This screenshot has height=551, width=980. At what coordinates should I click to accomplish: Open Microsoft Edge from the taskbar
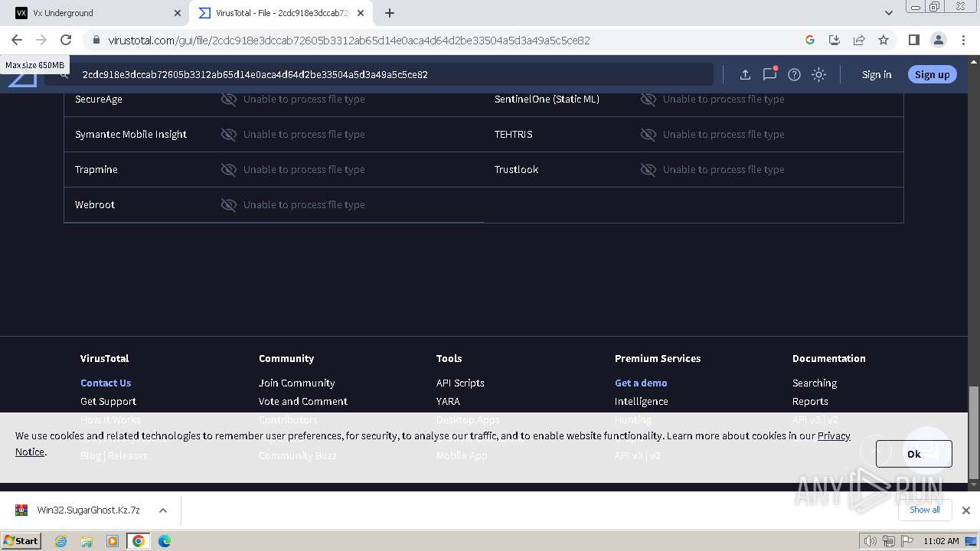click(164, 541)
